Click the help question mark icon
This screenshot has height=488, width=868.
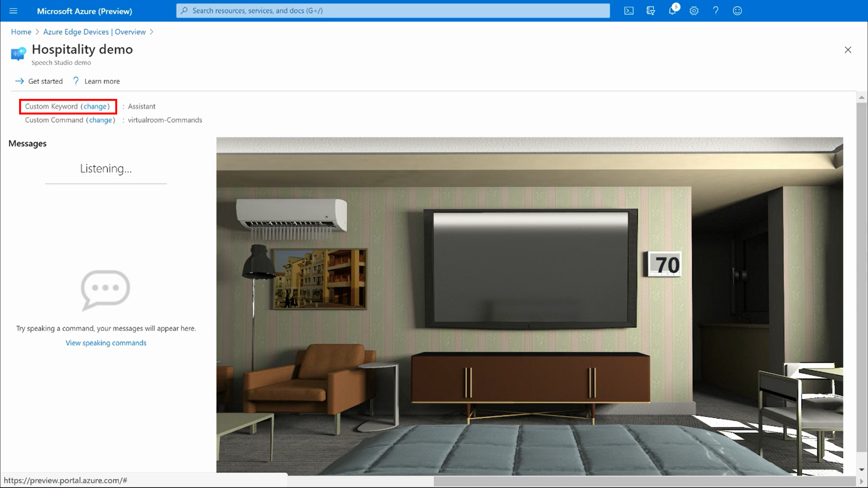tap(715, 11)
